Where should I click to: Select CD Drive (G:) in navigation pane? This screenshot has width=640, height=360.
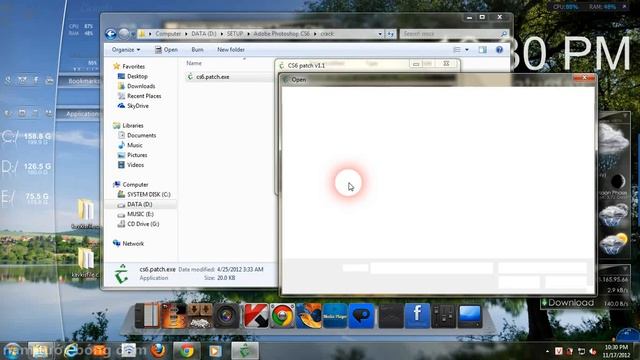tap(143, 224)
